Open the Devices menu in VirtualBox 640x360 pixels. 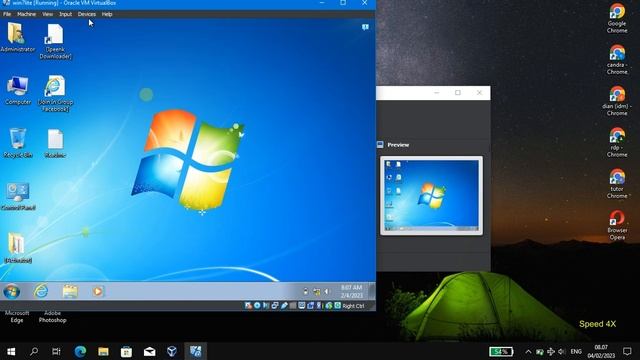point(87,14)
